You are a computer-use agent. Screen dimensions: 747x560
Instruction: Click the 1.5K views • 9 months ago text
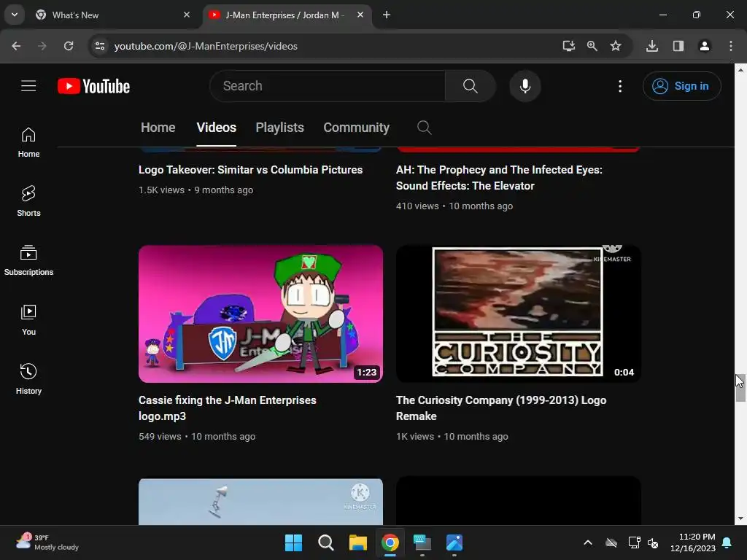[x=196, y=190]
